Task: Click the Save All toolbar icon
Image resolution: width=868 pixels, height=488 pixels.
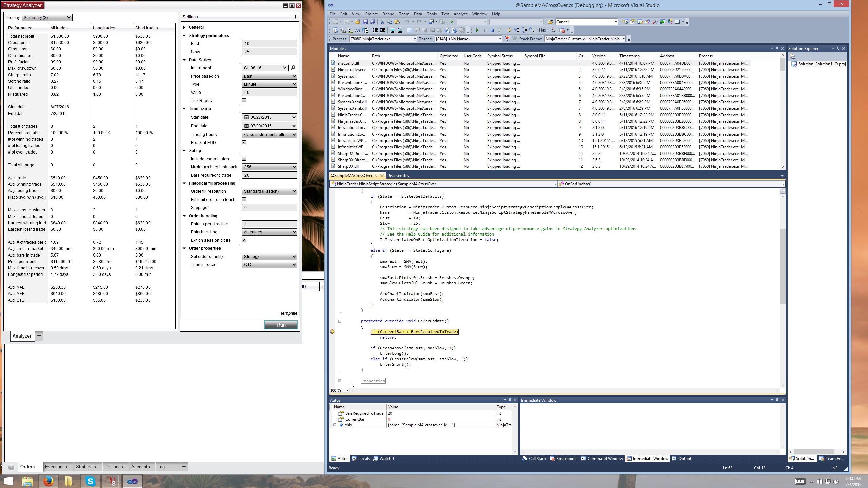Action: pos(373,22)
